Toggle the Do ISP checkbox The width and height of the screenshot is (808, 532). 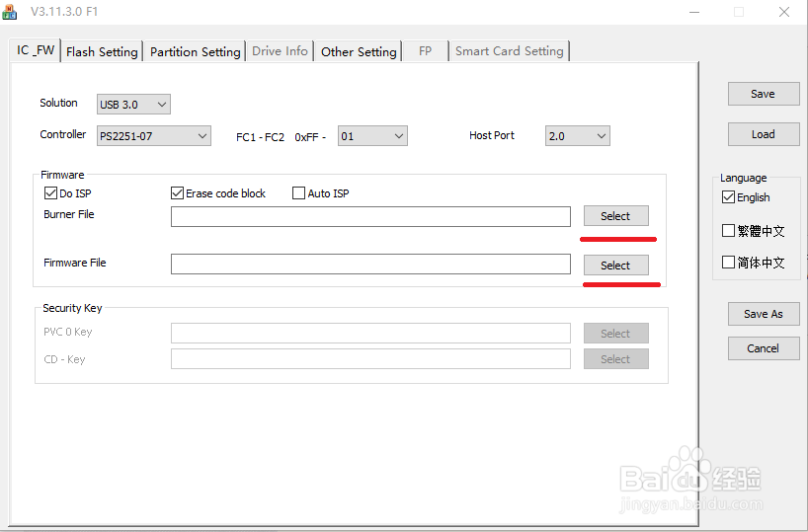[50, 193]
